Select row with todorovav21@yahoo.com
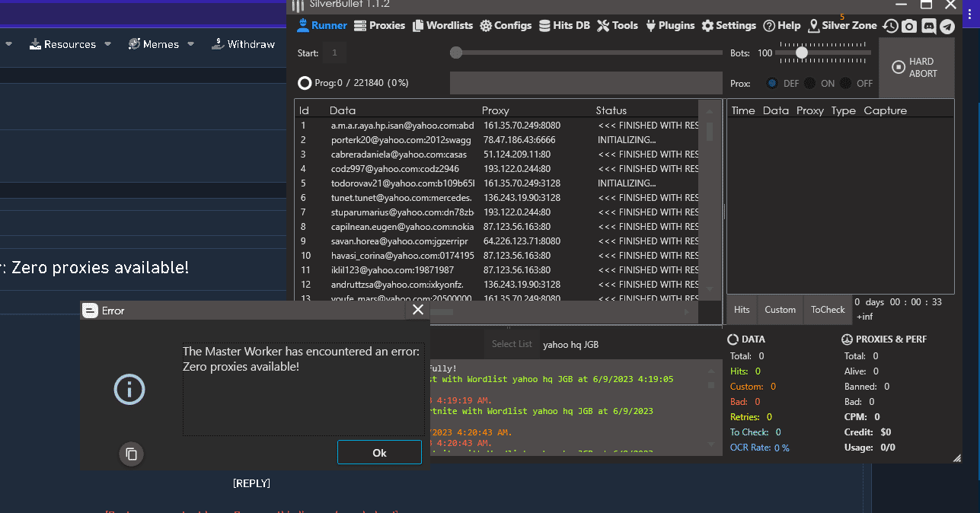 click(x=497, y=183)
